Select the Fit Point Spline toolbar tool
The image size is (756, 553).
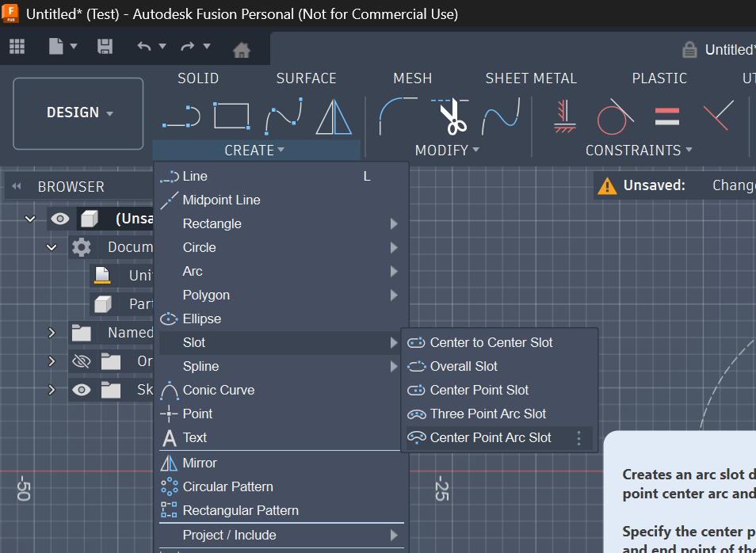[284, 116]
